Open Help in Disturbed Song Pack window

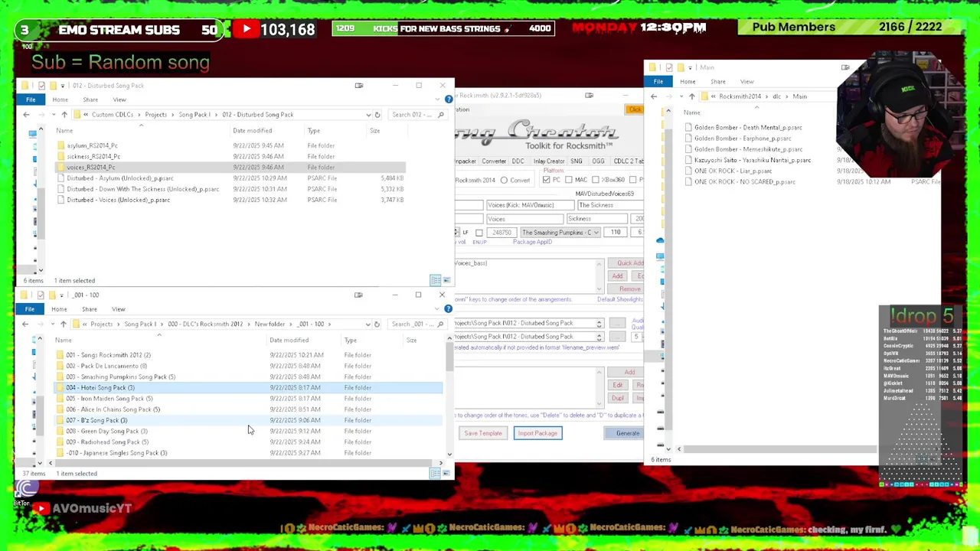point(449,99)
